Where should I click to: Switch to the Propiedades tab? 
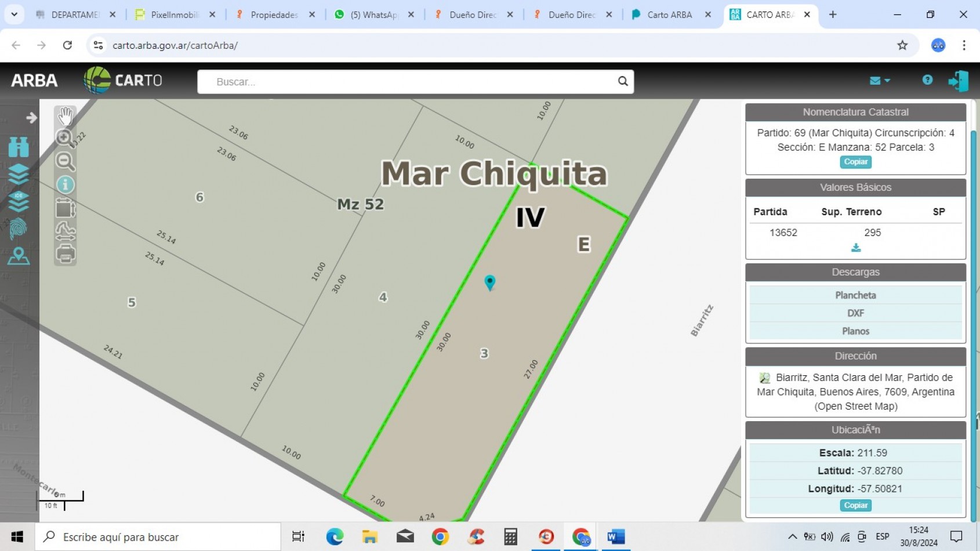pyautogui.click(x=274, y=15)
